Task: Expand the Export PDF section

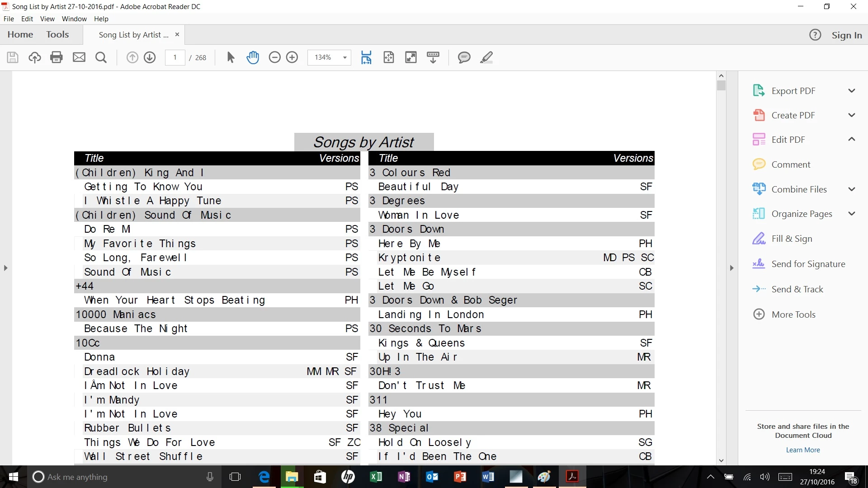Action: coord(852,91)
